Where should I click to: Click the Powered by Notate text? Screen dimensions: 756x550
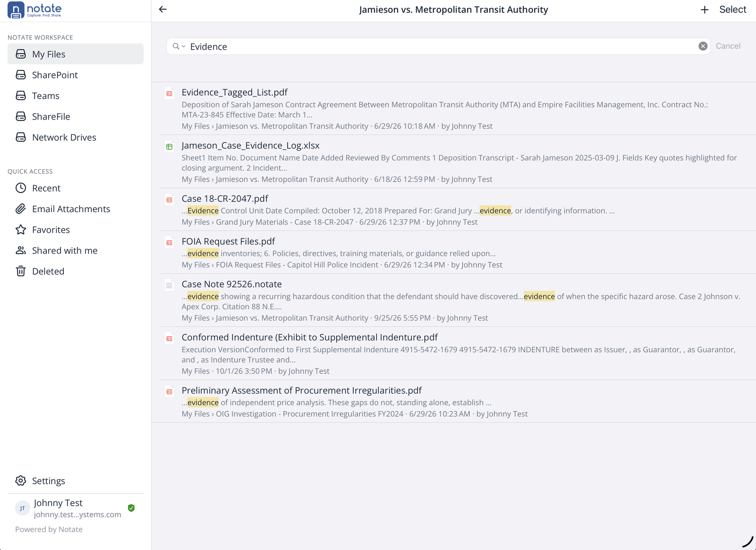(49, 529)
